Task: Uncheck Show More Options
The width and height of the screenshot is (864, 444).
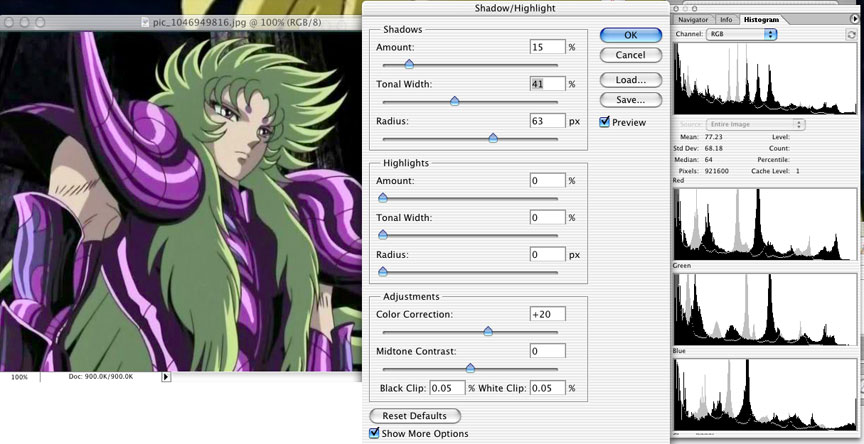Action: point(374,433)
